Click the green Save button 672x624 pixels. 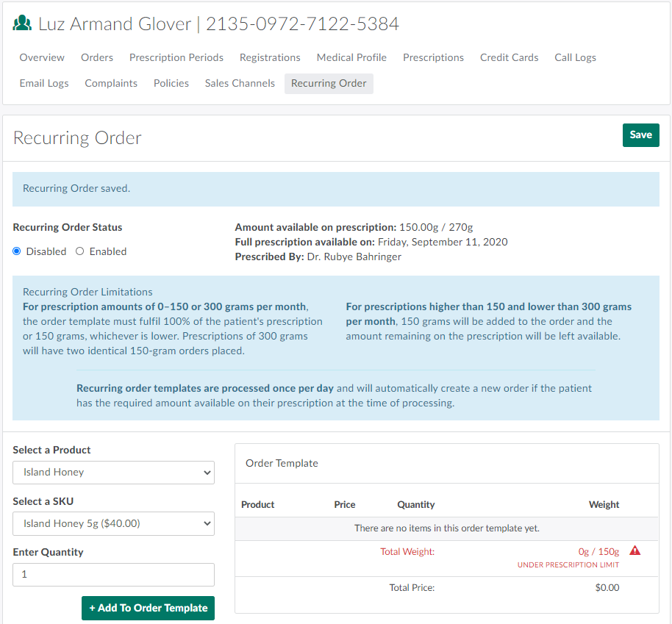click(x=640, y=135)
